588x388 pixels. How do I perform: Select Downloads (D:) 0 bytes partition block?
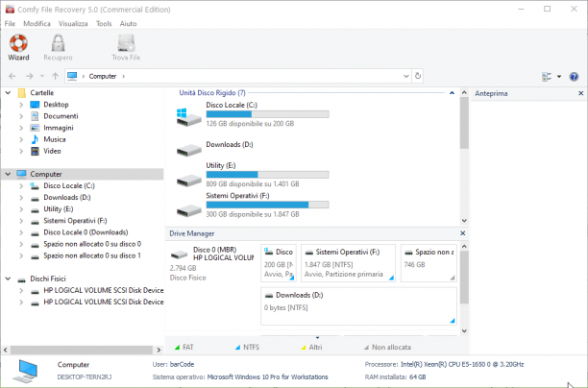(x=359, y=306)
